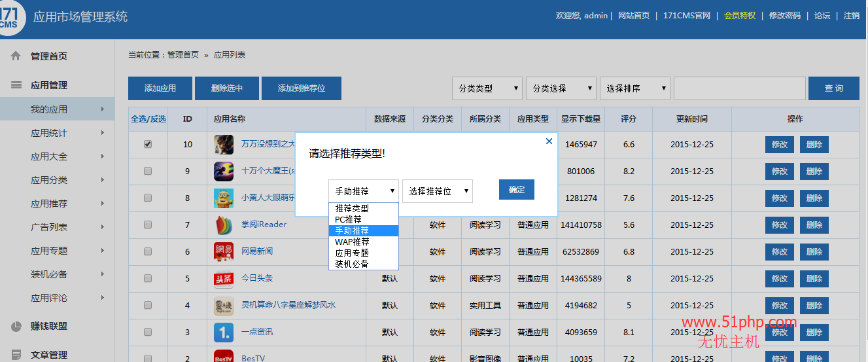
Task: Click the search text input field
Action: [x=739, y=88]
